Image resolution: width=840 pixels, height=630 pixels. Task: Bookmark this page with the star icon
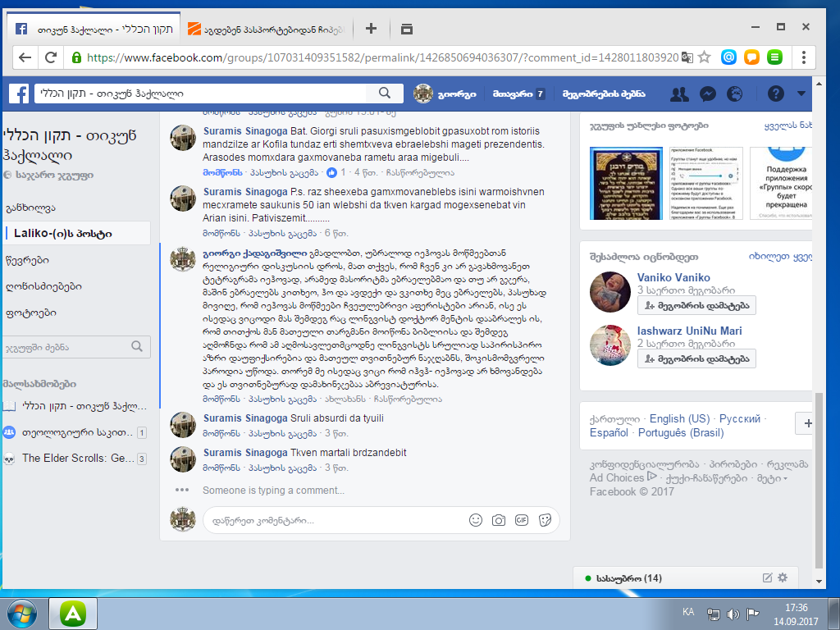pyautogui.click(x=705, y=57)
